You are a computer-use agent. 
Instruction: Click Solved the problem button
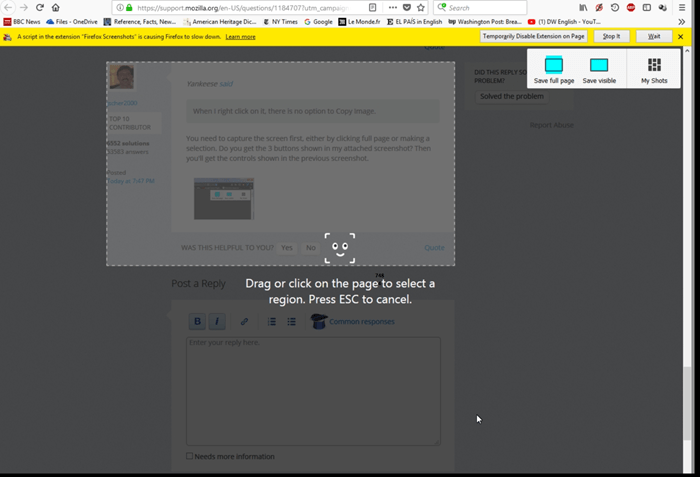(x=512, y=96)
